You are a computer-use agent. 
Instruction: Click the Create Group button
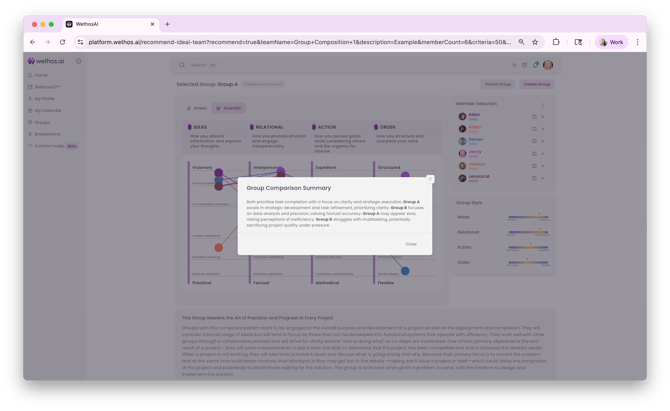tap(536, 84)
